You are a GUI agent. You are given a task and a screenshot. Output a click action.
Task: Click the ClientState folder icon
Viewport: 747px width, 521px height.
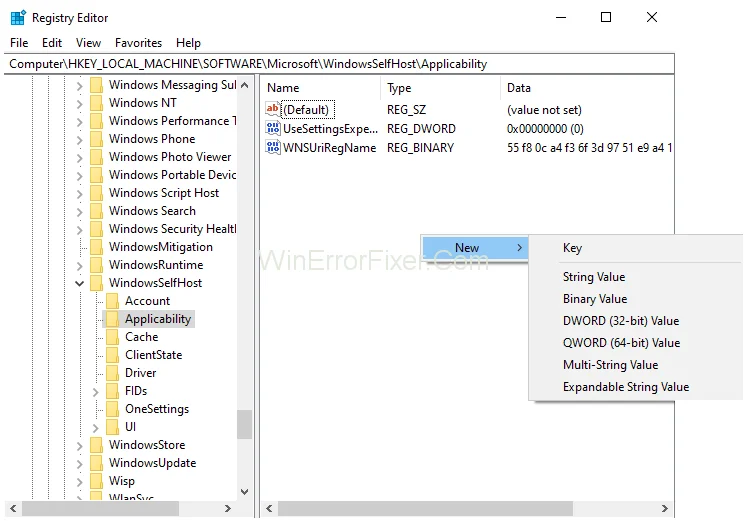pyautogui.click(x=112, y=355)
